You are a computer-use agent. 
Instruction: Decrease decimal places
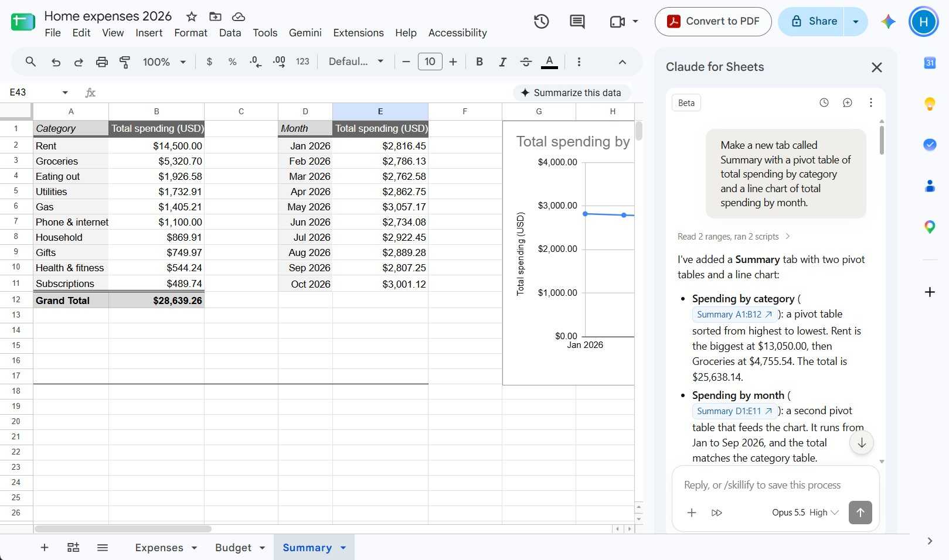(256, 62)
